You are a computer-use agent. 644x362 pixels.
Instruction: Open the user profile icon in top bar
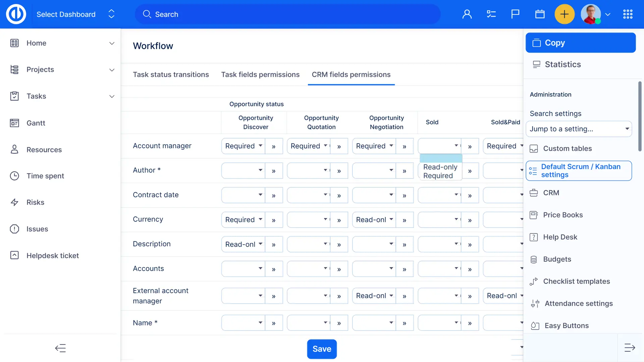tap(467, 14)
